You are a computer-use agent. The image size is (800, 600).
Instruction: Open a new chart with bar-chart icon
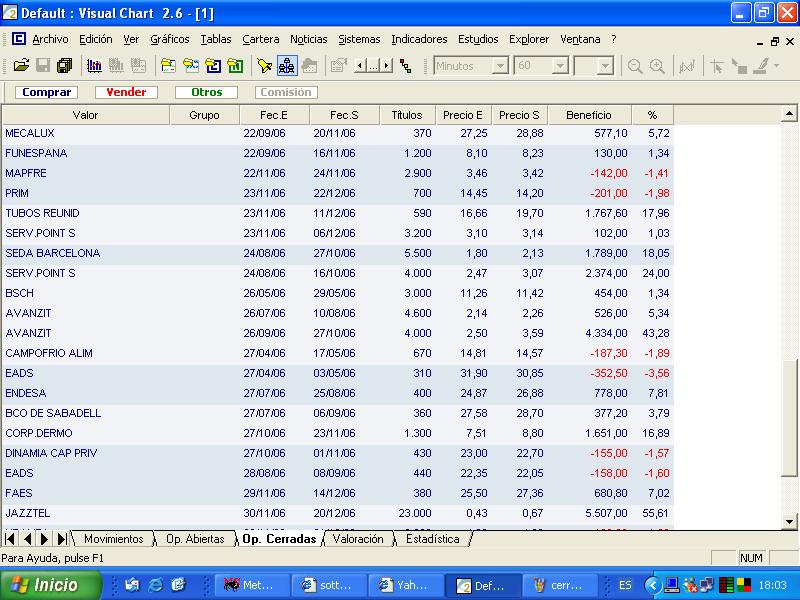(x=94, y=66)
